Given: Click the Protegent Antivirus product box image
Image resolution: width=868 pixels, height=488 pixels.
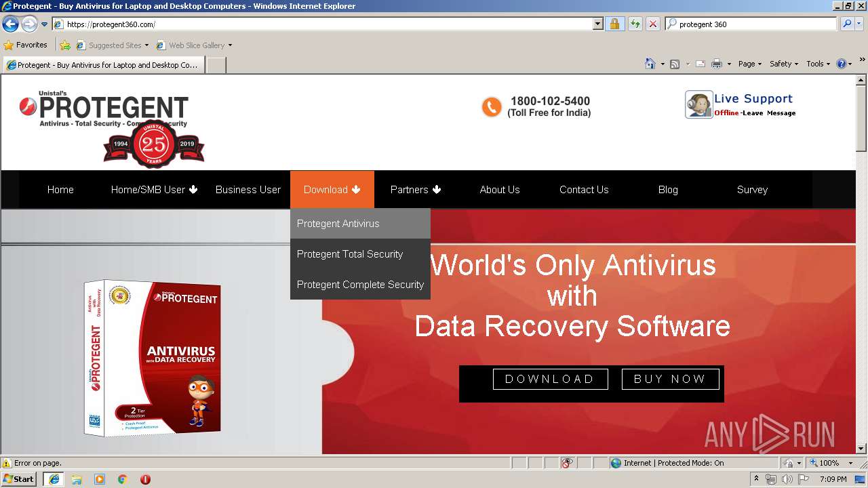Looking at the screenshot, I should (153, 357).
